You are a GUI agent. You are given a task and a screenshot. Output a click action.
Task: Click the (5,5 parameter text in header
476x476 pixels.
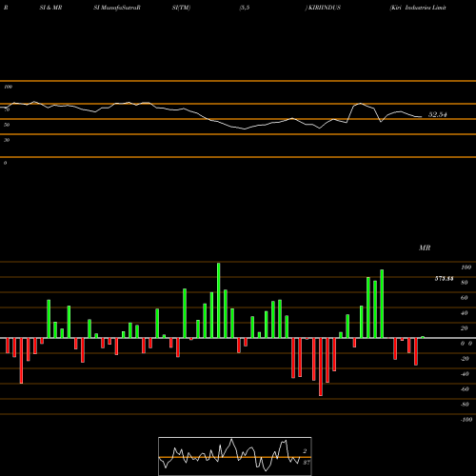tap(245, 8)
